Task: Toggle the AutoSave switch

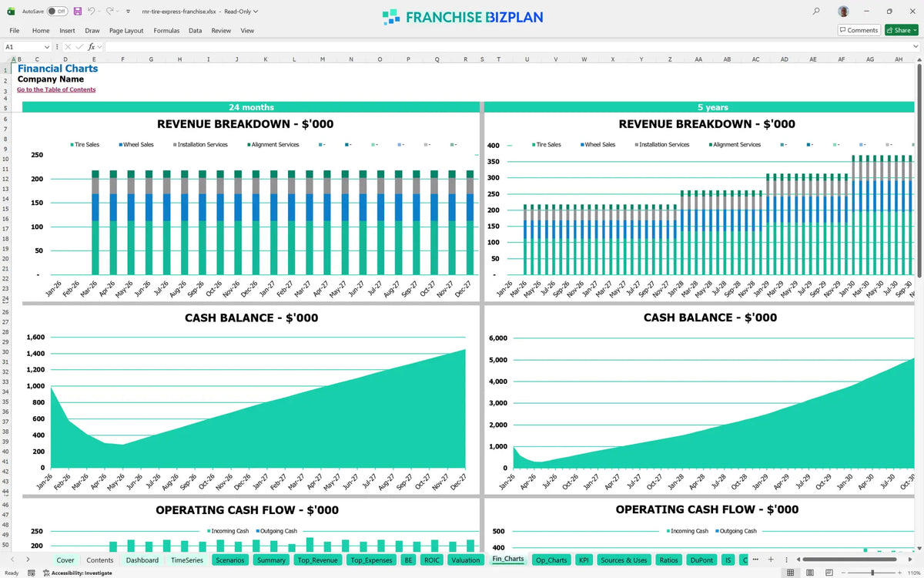Action: (57, 12)
